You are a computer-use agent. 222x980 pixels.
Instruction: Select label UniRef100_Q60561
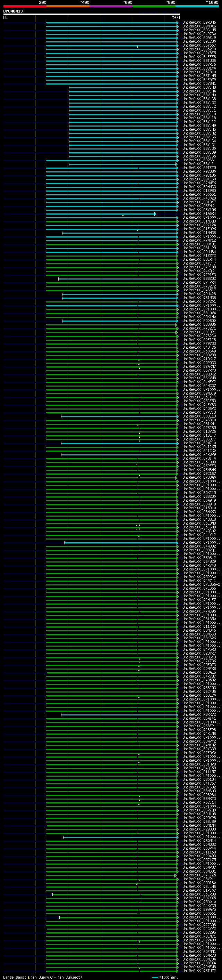(199, 913)
